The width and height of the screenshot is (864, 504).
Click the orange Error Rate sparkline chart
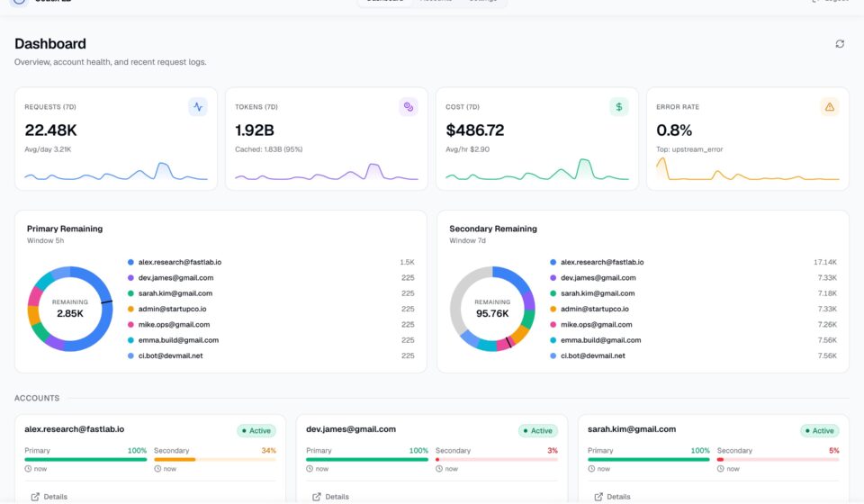coord(747,169)
